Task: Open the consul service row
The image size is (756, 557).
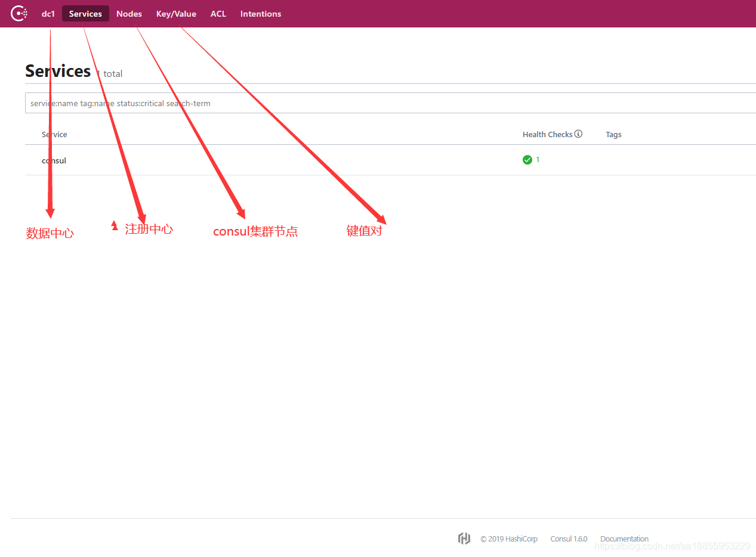Action: 390,160
